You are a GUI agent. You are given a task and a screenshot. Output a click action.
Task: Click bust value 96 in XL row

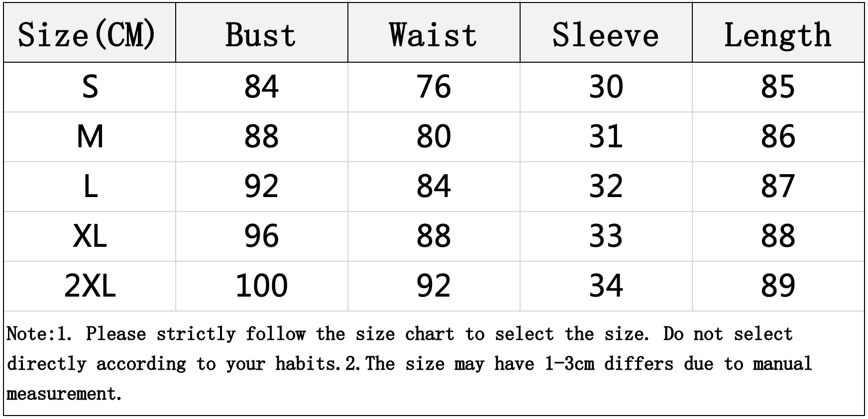261,236
